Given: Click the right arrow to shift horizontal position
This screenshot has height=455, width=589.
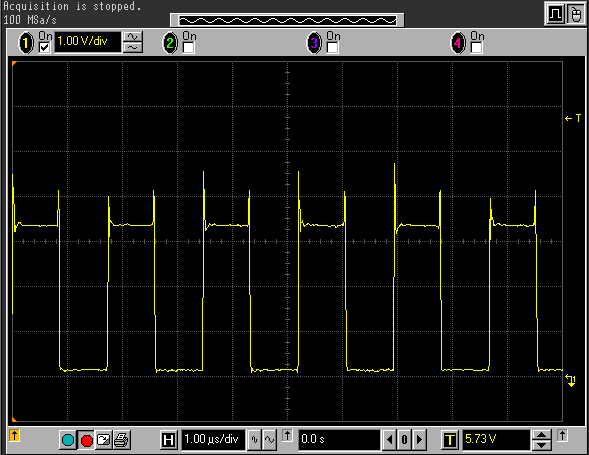Looking at the screenshot, I should point(420,440).
